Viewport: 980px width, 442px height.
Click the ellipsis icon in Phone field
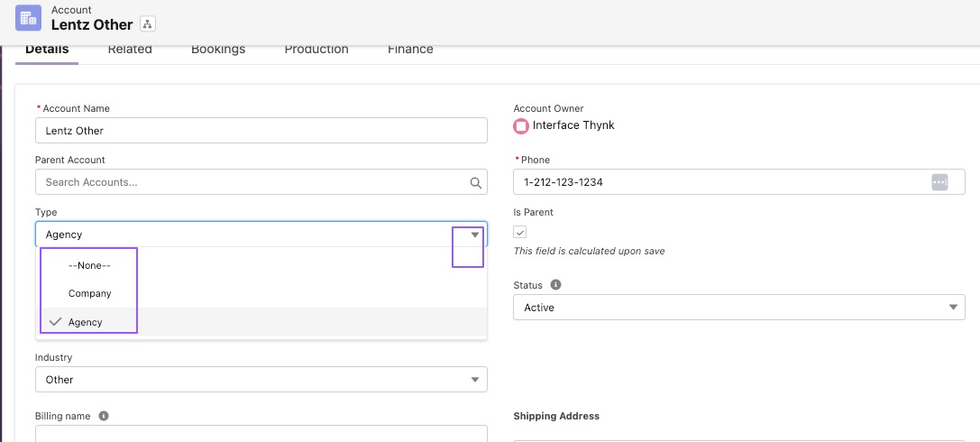pos(939,182)
